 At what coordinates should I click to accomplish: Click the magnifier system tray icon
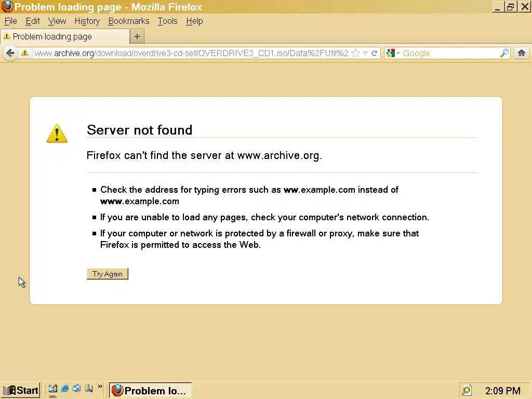click(467, 390)
